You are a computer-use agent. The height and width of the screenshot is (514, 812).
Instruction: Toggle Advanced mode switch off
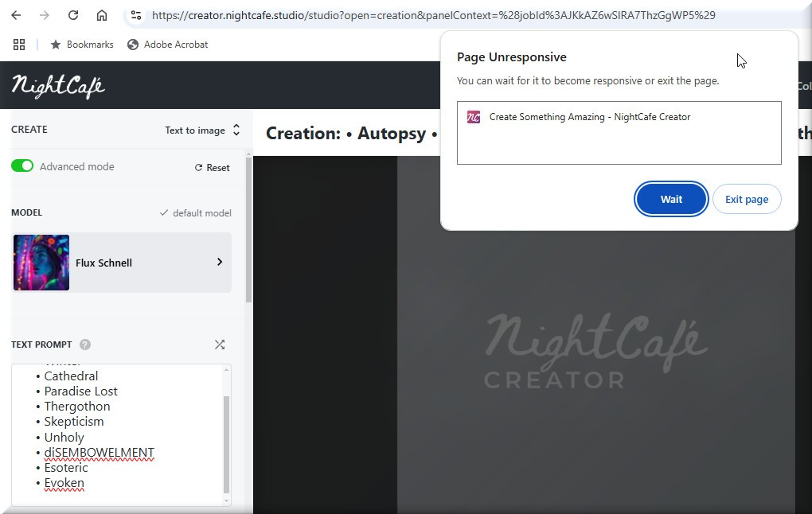(22, 166)
